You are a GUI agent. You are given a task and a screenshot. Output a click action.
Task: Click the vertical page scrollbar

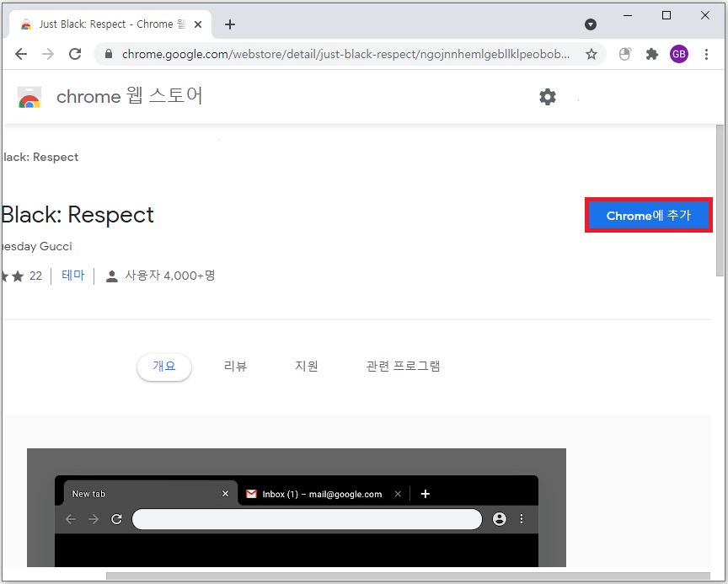720,200
